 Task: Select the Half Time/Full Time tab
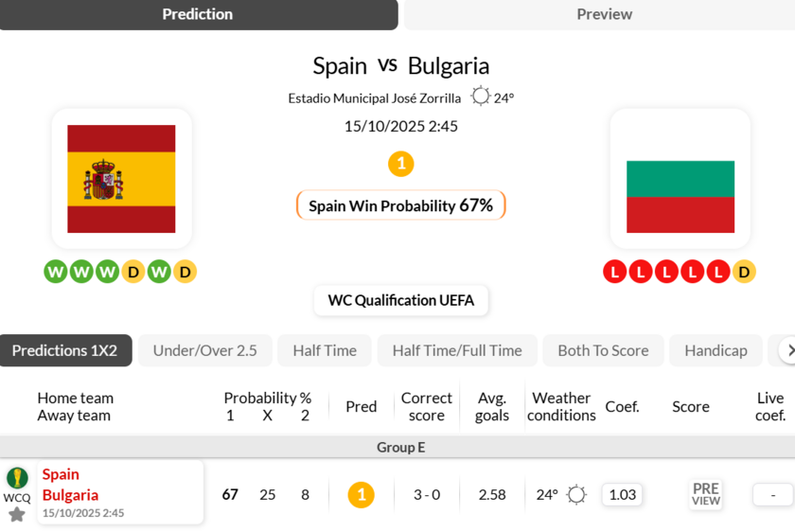(x=457, y=350)
